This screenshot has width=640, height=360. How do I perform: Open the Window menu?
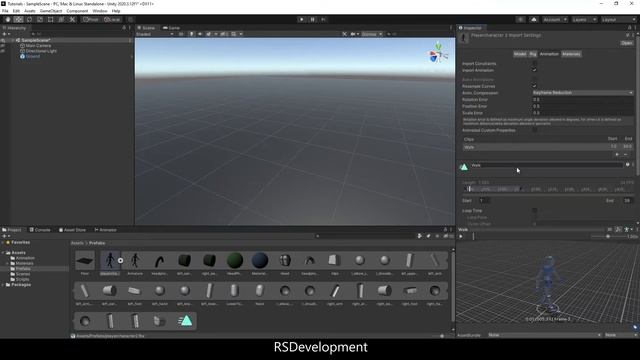100,11
